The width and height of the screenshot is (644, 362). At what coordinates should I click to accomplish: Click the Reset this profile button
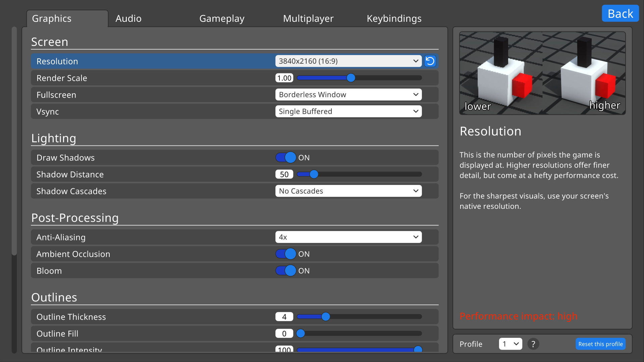point(600,344)
